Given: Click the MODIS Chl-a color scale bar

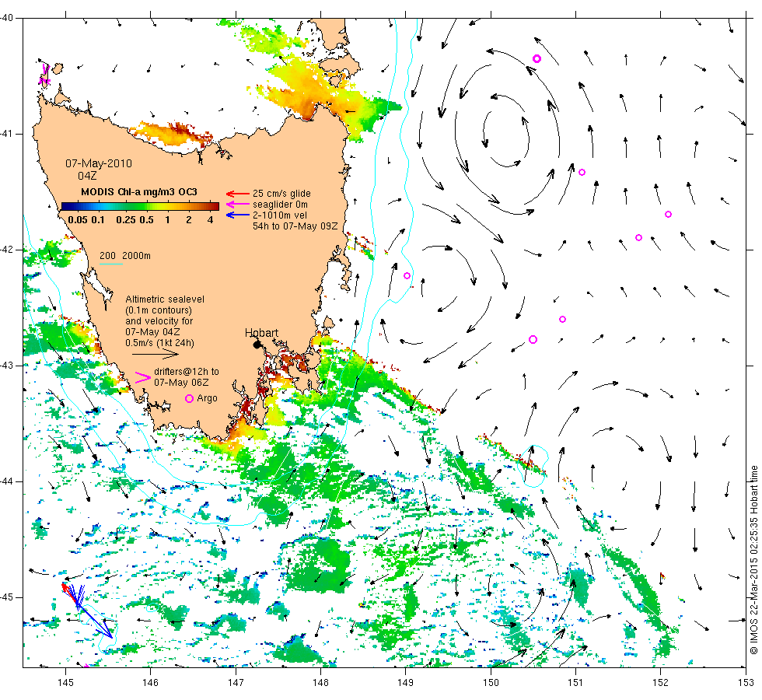Looking at the screenshot, I should tap(140, 206).
